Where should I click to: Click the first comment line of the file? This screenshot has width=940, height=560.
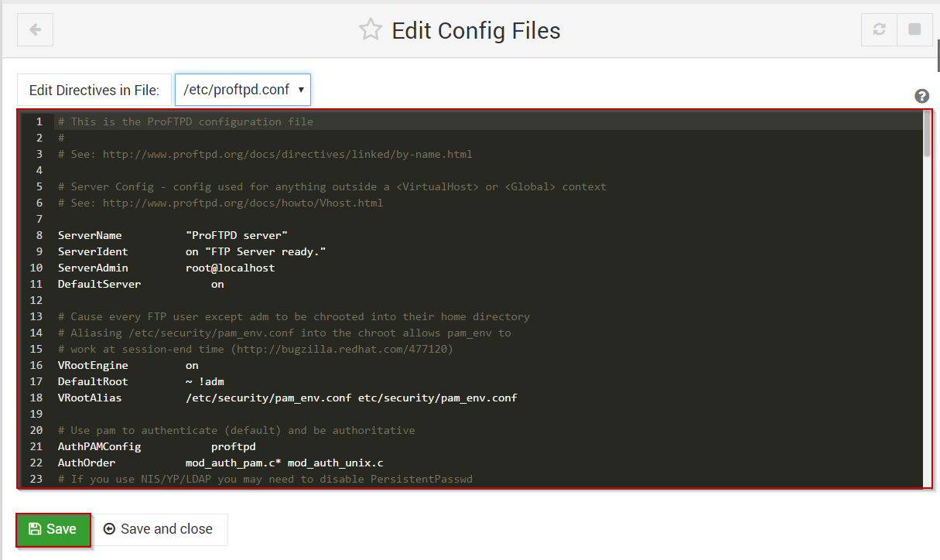coord(186,121)
